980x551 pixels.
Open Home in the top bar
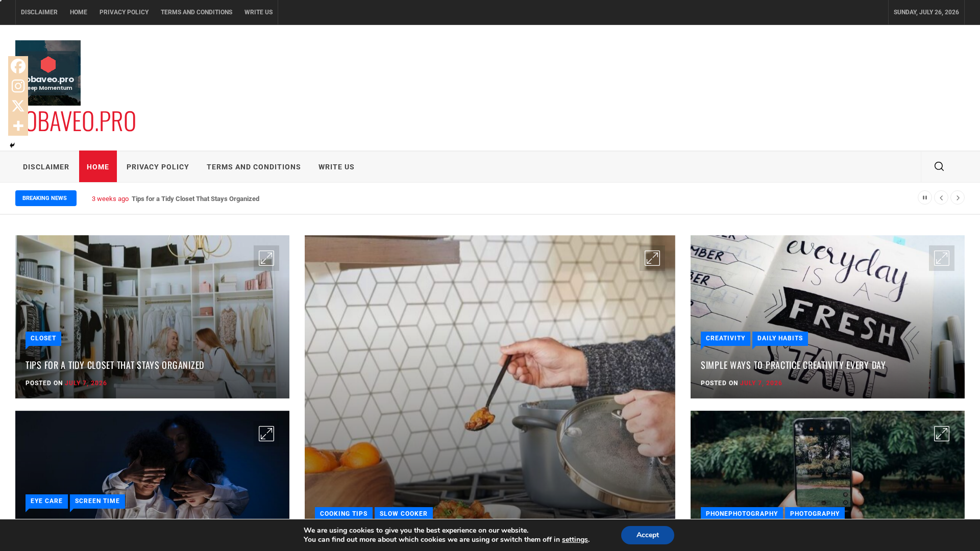click(x=79, y=12)
